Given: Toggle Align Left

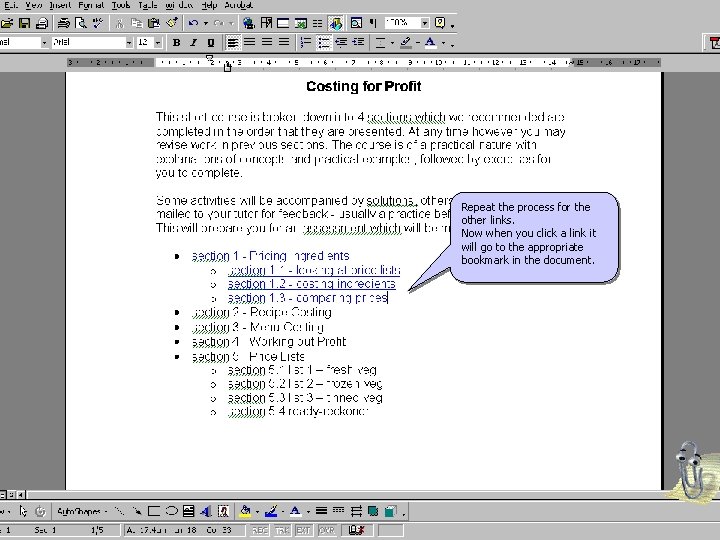Looking at the screenshot, I should tap(233, 43).
